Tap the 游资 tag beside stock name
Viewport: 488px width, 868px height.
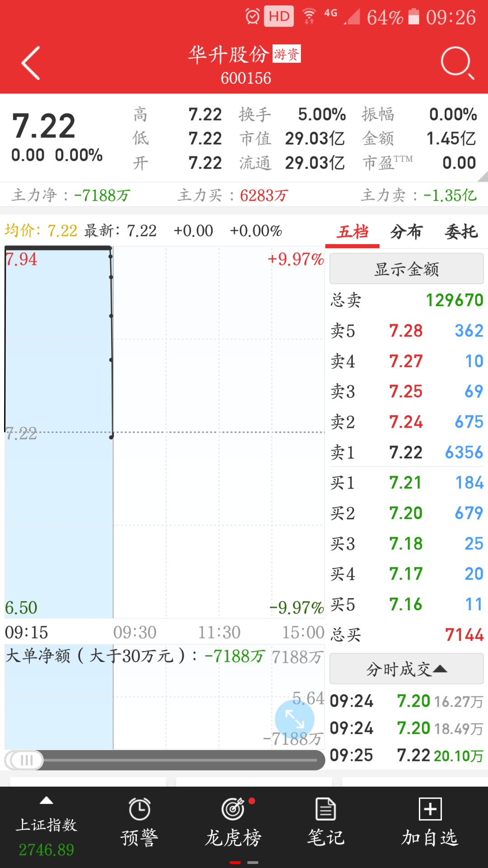click(x=286, y=54)
